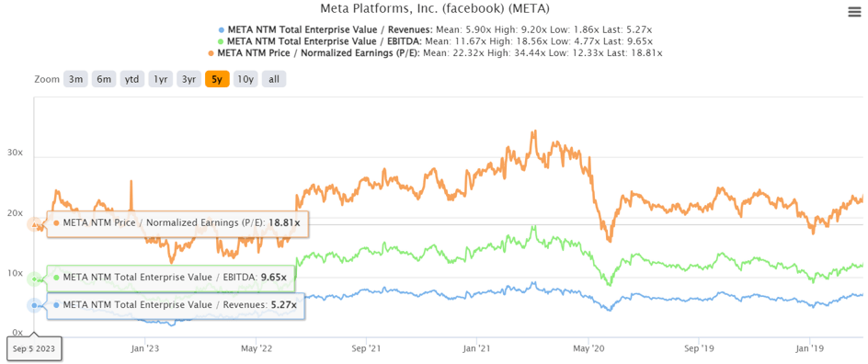Select the 3m zoom range
The image size is (868, 364).
[x=75, y=79]
